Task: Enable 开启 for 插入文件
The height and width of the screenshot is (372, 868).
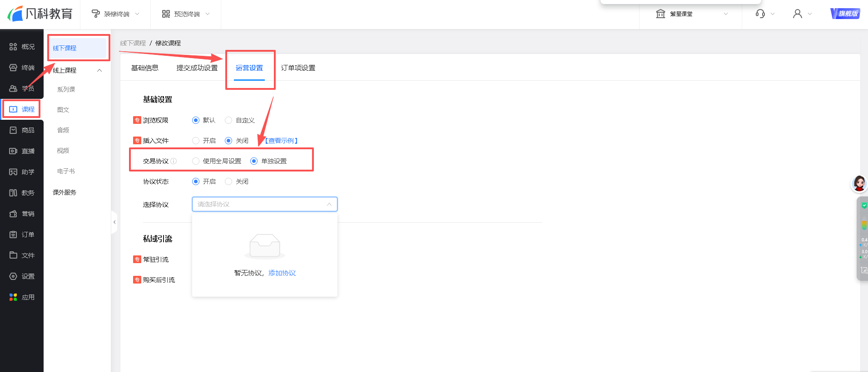Action: (196, 141)
